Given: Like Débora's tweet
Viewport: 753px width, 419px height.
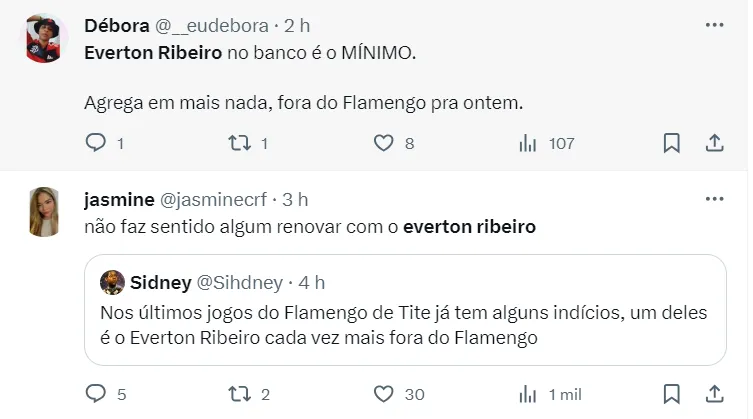Looking at the screenshot, I should pos(382,143).
